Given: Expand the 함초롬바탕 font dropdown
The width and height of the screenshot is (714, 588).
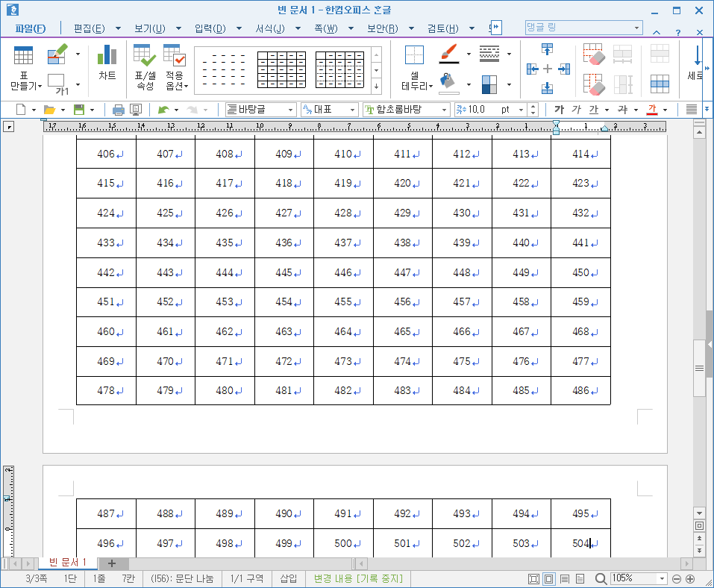Looking at the screenshot, I should 444,110.
